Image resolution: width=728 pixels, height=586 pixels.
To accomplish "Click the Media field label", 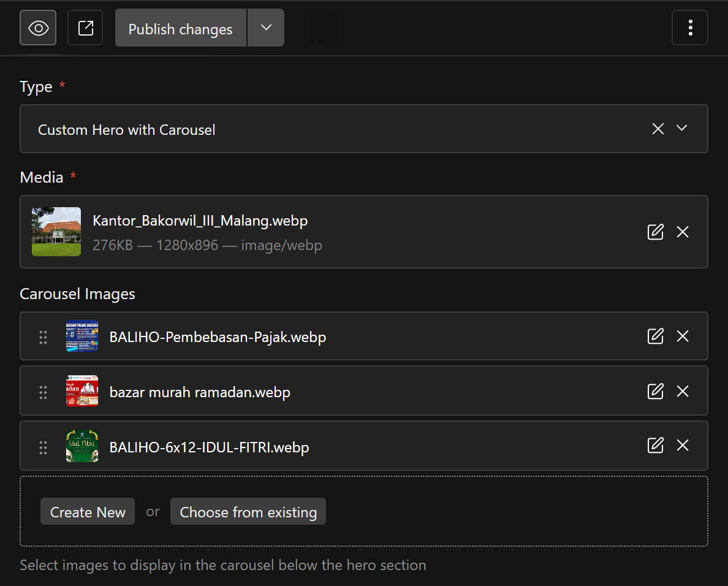I will (x=42, y=177).
